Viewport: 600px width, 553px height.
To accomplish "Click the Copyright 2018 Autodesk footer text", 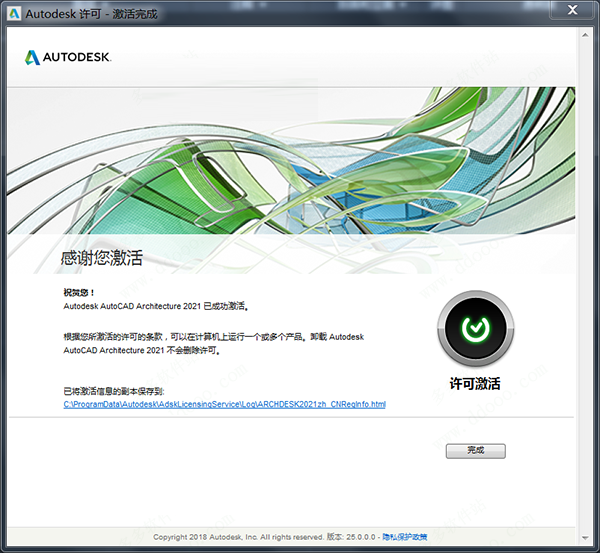I will (238, 537).
